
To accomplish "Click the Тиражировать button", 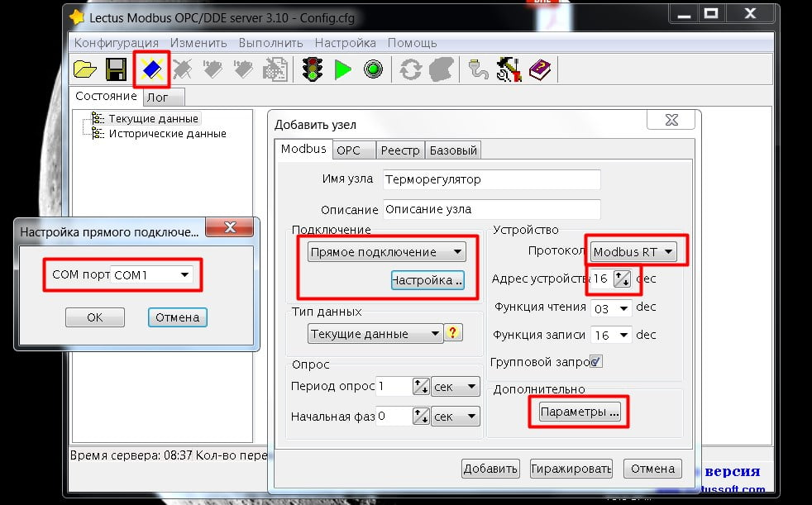I will 571,469.
